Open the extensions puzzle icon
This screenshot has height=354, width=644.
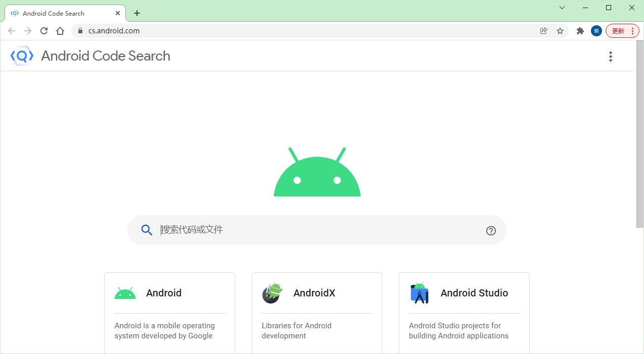(x=580, y=31)
